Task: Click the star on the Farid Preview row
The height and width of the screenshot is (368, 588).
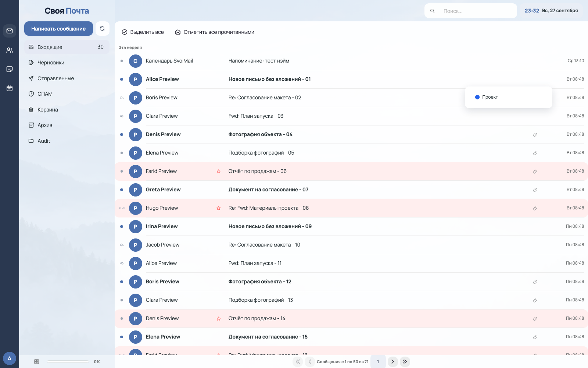Action: click(219, 171)
